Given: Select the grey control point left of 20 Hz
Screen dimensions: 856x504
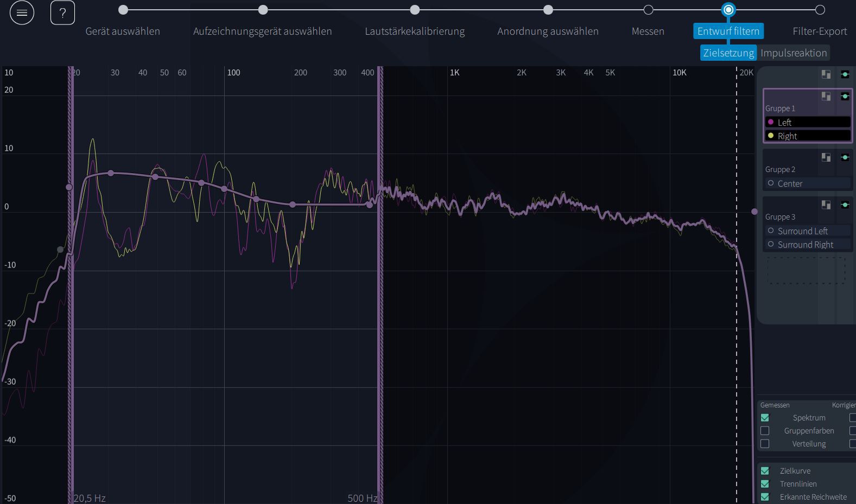Looking at the screenshot, I should click(x=60, y=250).
